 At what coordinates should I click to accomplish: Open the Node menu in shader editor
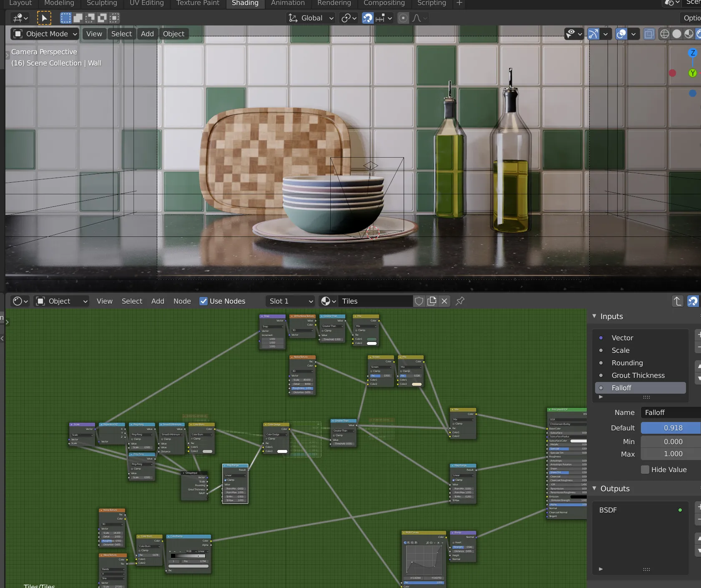tap(182, 301)
